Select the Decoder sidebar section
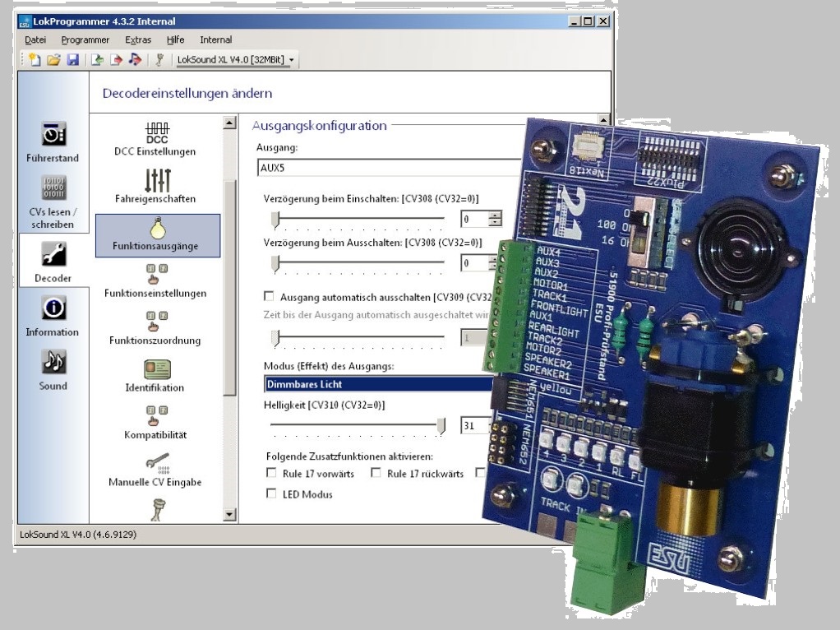 pyautogui.click(x=53, y=262)
